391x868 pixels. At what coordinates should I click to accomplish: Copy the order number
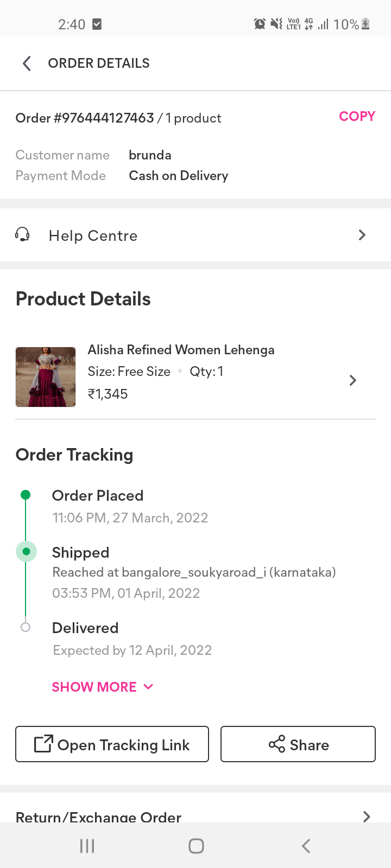(357, 117)
